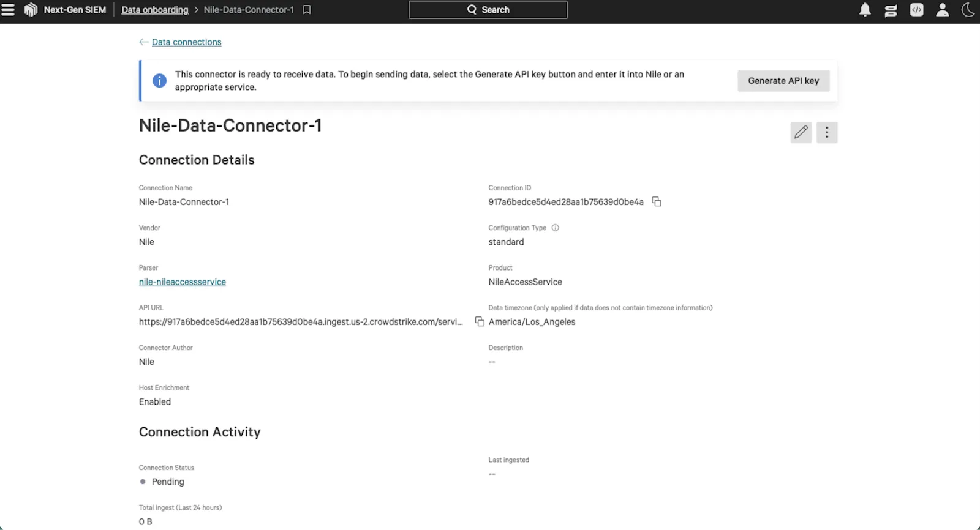Edit the connector with the pencil icon
Screen dimensions: 980x530
(x=801, y=132)
